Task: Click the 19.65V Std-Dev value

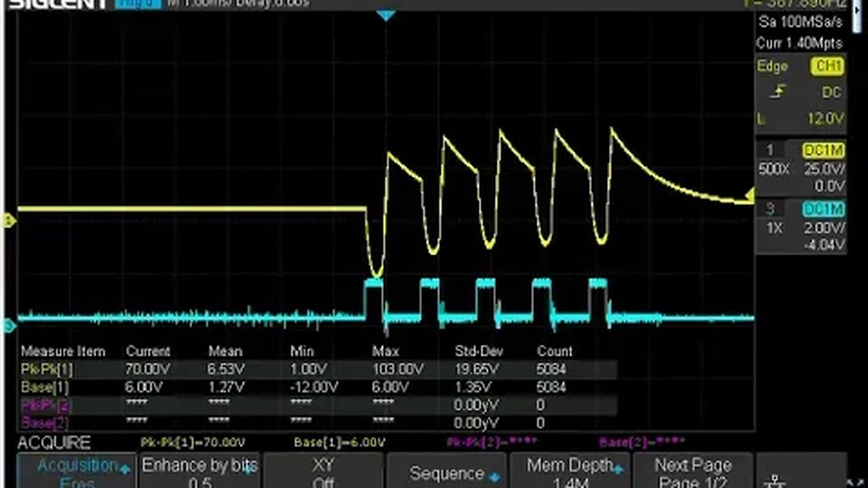Action: click(x=477, y=369)
